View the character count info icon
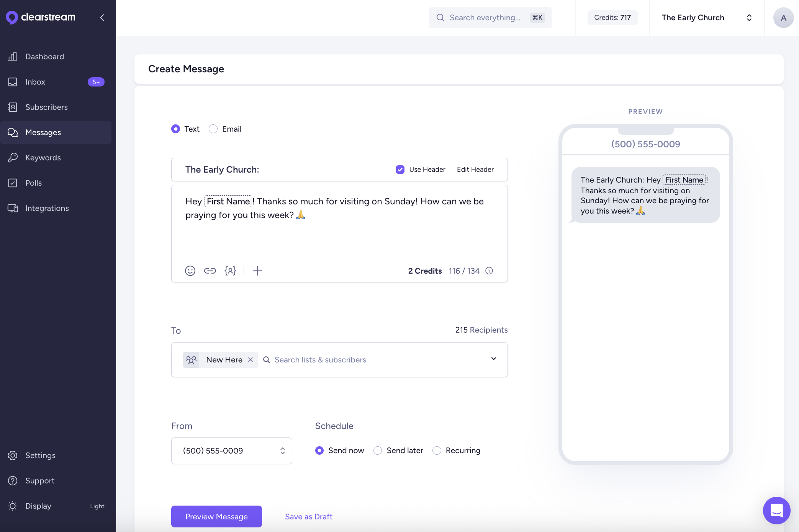The width and height of the screenshot is (799, 532). click(489, 271)
